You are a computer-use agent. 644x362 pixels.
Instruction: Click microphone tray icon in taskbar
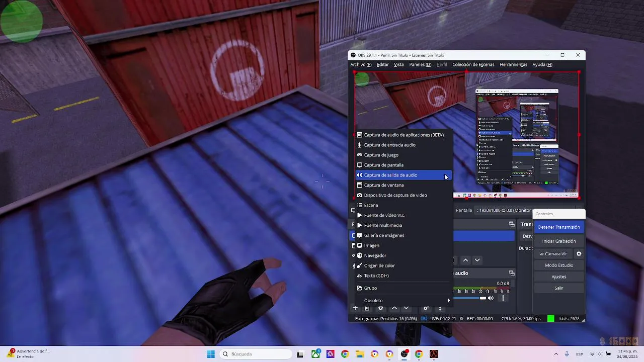pyautogui.click(x=567, y=354)
